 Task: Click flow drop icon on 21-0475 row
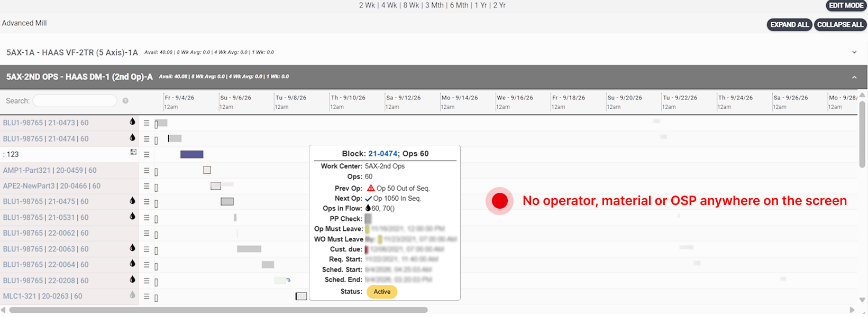(x=132, y=200)
